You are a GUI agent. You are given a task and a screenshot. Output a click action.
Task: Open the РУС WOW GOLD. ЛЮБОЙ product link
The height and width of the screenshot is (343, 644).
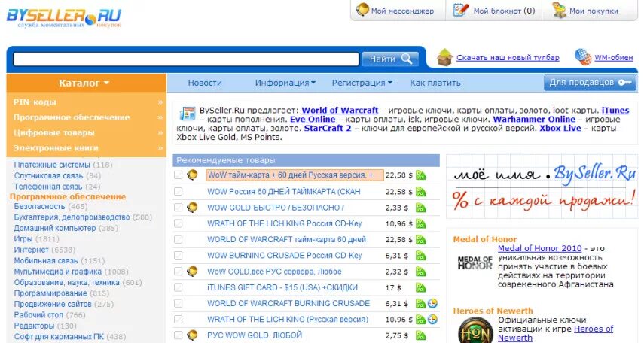click(255, 335)
